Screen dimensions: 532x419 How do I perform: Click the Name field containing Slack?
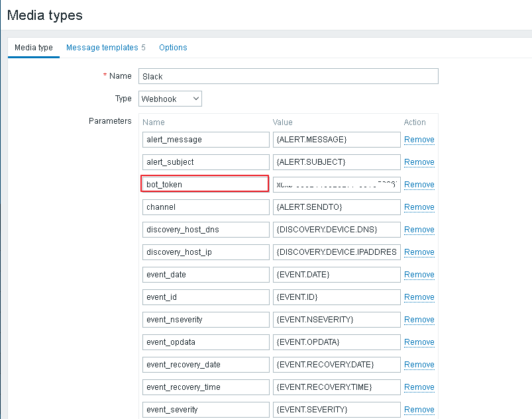pos(288,76)
